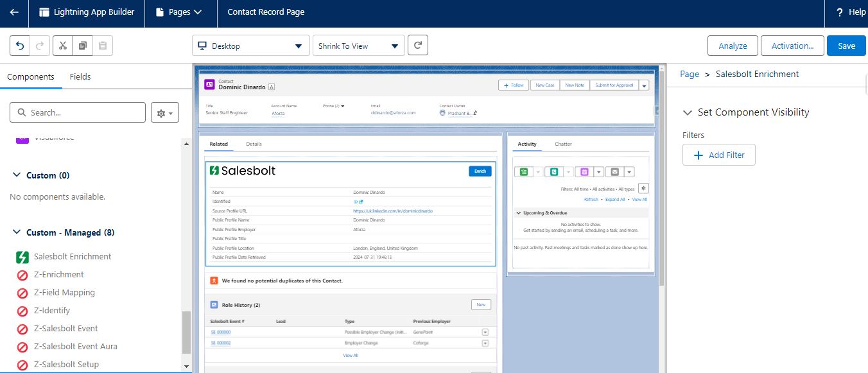Collapse the Custom - Managed (8) section
868x373 pixels.
pos(17,232)
